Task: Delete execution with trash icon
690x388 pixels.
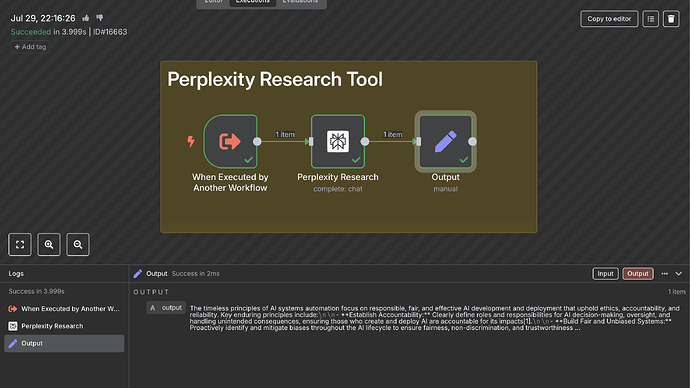Action: coord(671,19)
